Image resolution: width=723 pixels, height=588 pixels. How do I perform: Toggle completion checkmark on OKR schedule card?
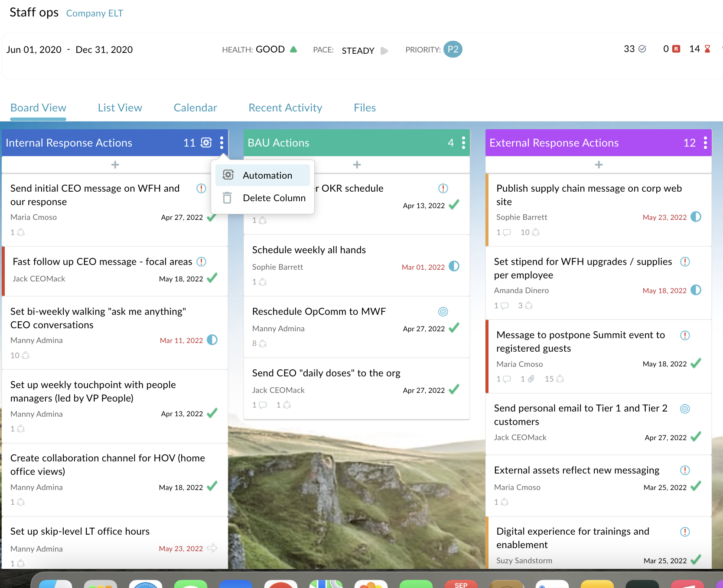pos(454,205)
